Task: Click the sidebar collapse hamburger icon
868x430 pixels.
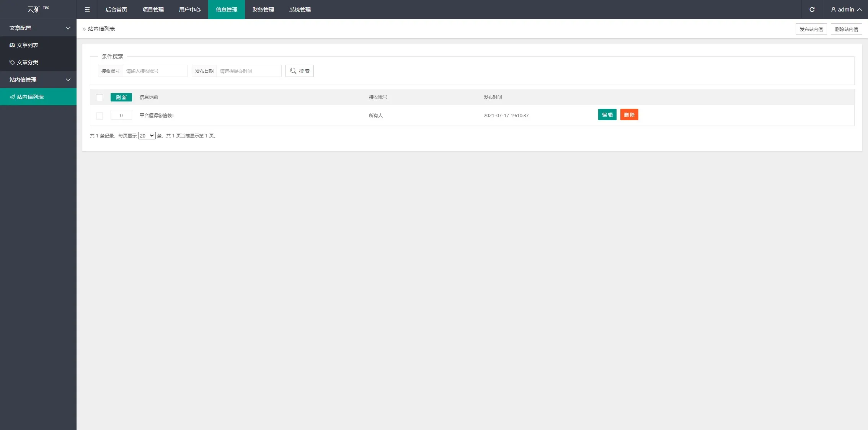Action: click(87, 10)
